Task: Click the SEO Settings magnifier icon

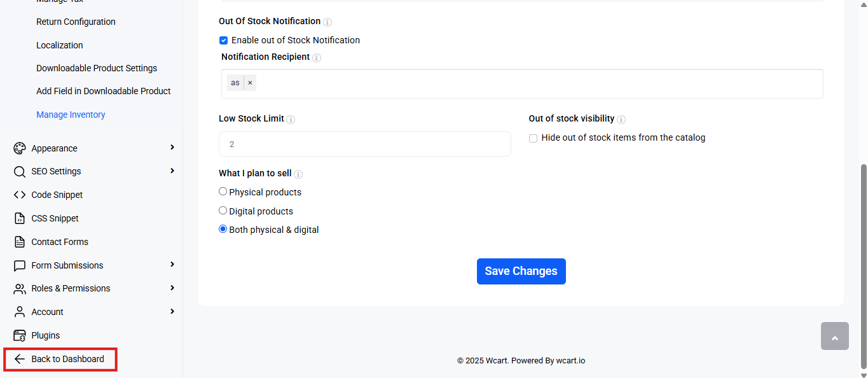Action: 20,172
